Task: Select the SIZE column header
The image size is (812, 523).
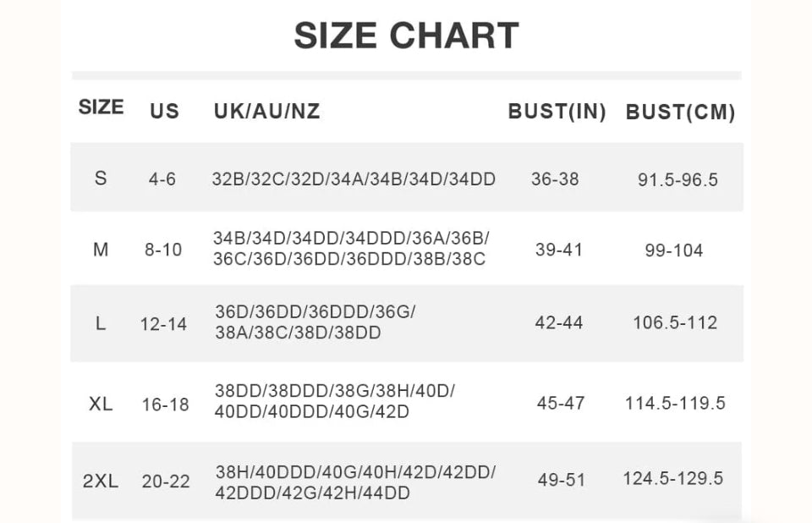Action: pos(101,107)
